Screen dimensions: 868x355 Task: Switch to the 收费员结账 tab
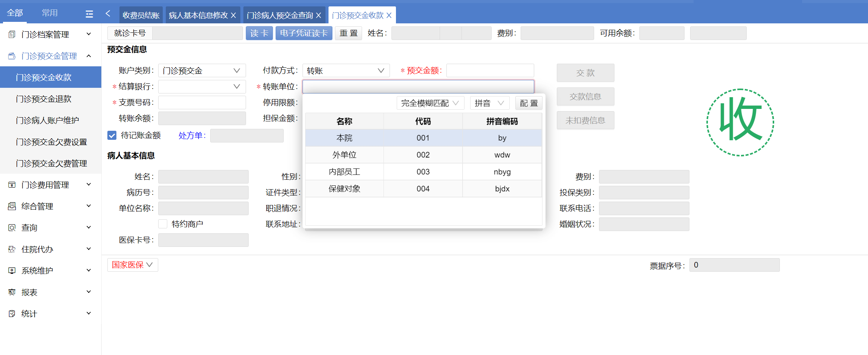pos(141,15)
